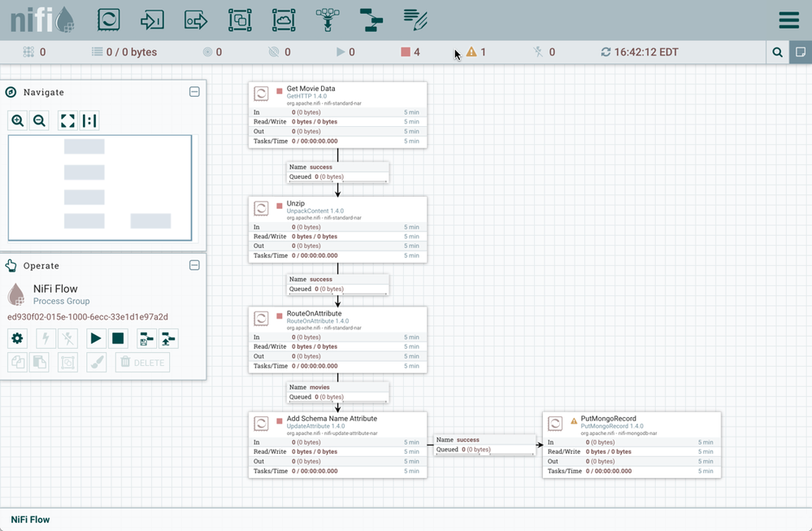Open the global hamburger menu
The height and width of the screenshot is (531, 812).
point(788,20)
